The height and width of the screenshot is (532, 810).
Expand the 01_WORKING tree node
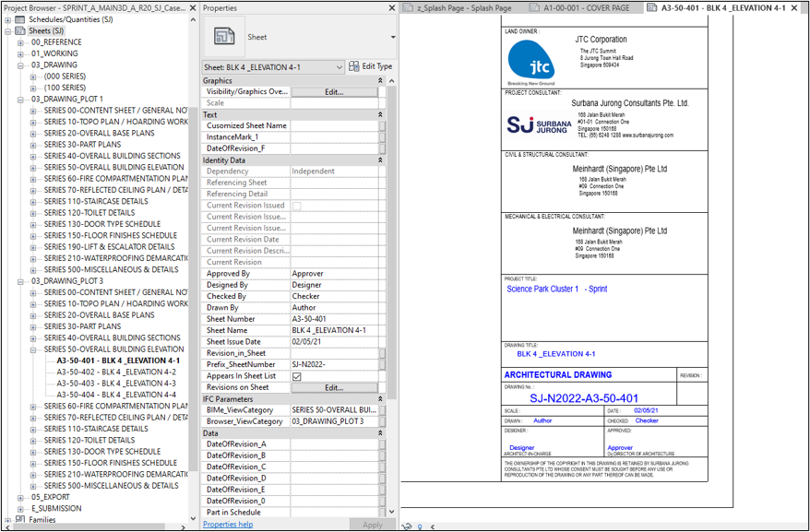click(x=20, y=53)
